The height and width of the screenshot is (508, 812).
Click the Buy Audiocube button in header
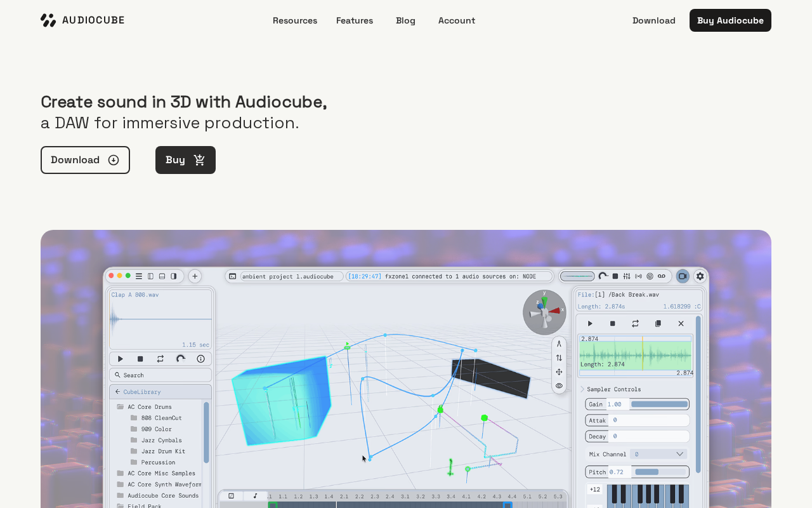730,20
